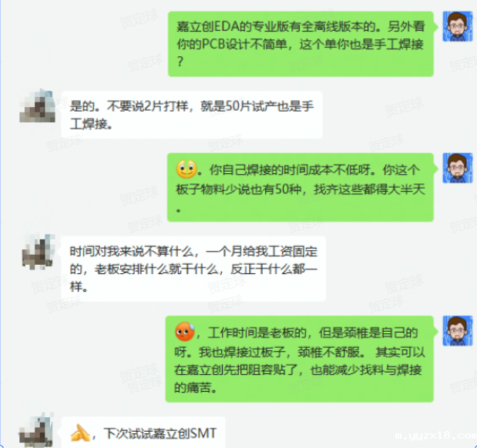Select the message bubble '嘉立创EDA的专业版有全离线版本的'
477x448 pixels.
click(x=301, y=44)
